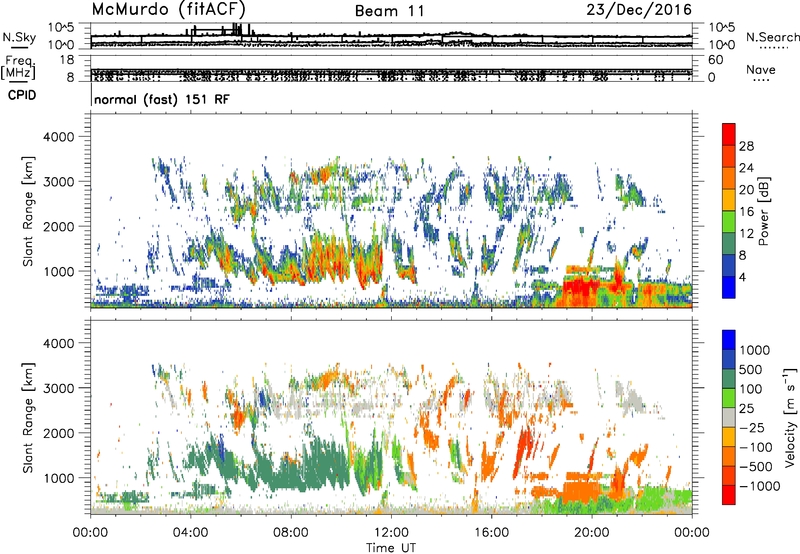Click 'Slant Range [km]' label of velocity panel
This screenshot has height=554, width=800.
coord(28,417)
